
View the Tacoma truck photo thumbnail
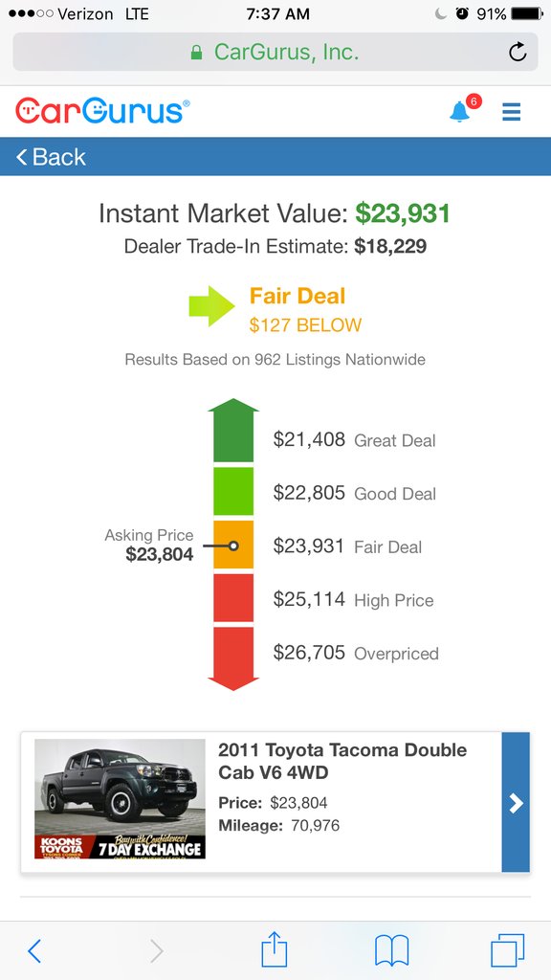[x=120, y=799]
